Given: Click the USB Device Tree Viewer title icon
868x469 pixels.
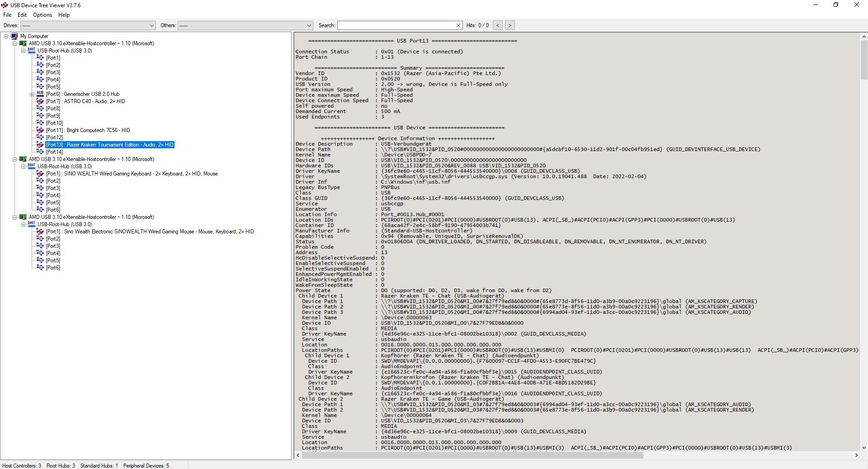Looking at the screenshot, I should tap(5, 5).
